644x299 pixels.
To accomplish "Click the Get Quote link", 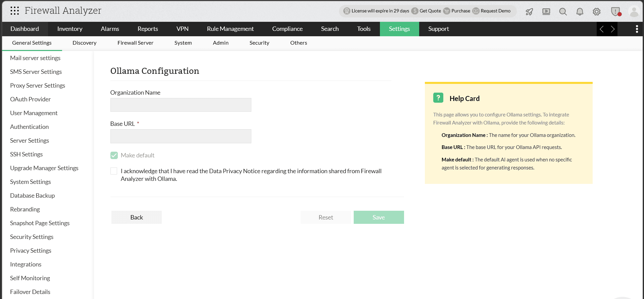I will (430, 11).
